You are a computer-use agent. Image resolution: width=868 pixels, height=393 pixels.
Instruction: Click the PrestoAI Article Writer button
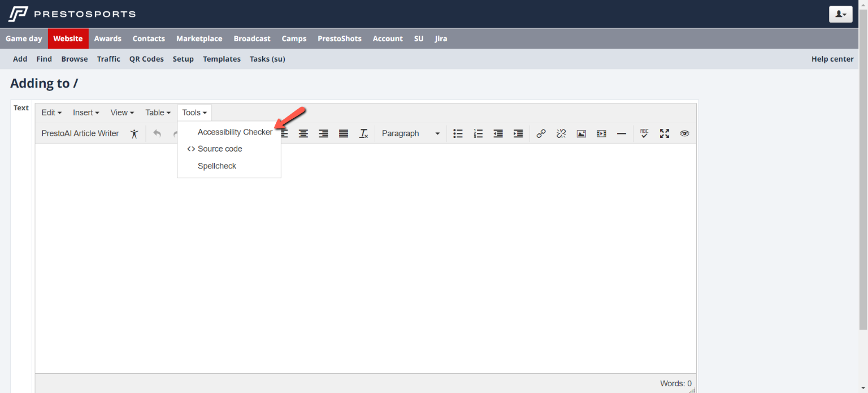coord(80,134)
